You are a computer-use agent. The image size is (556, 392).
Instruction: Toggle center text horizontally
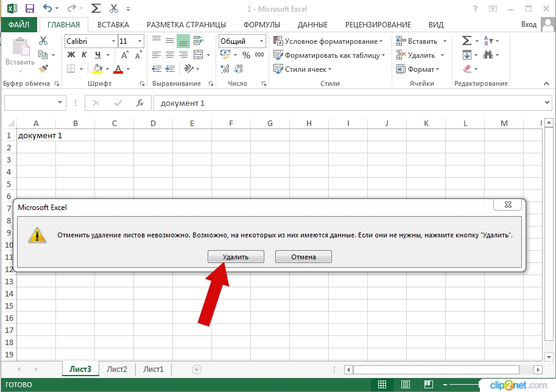click(170, 55)
